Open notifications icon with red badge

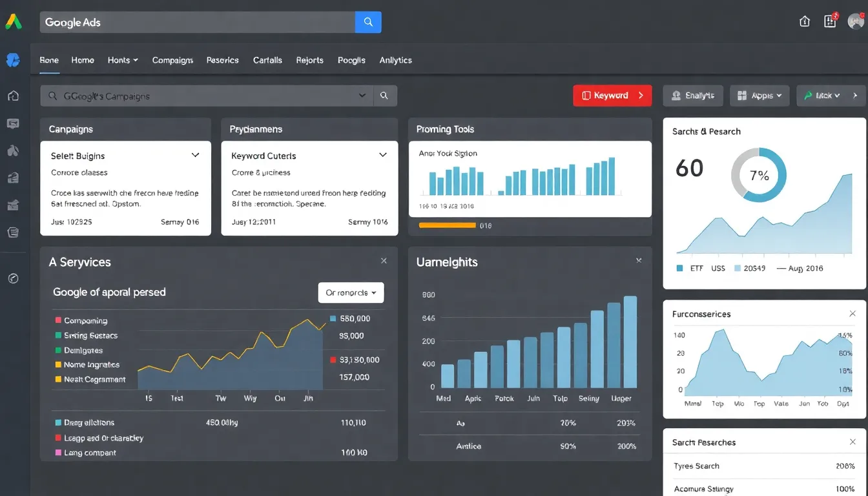[831, 21]
